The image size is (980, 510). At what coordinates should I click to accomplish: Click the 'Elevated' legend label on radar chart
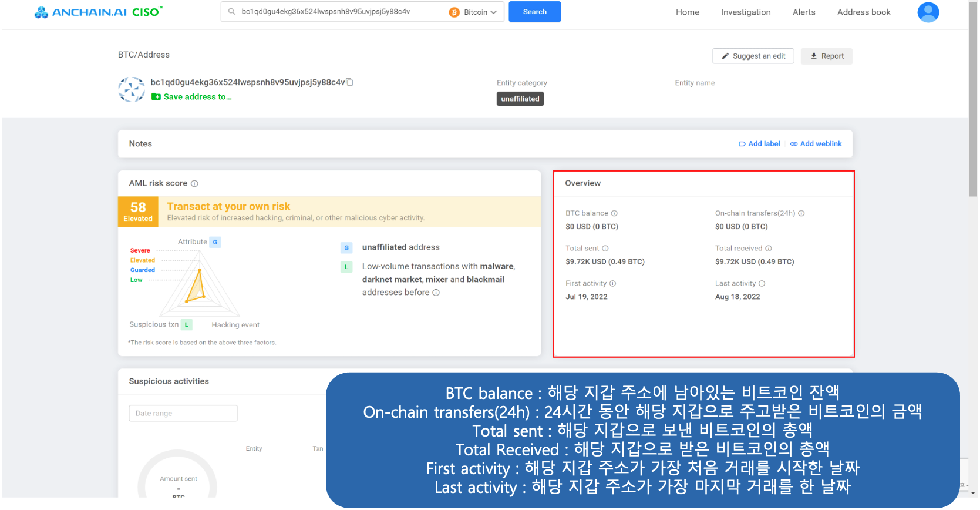[143, 260]
